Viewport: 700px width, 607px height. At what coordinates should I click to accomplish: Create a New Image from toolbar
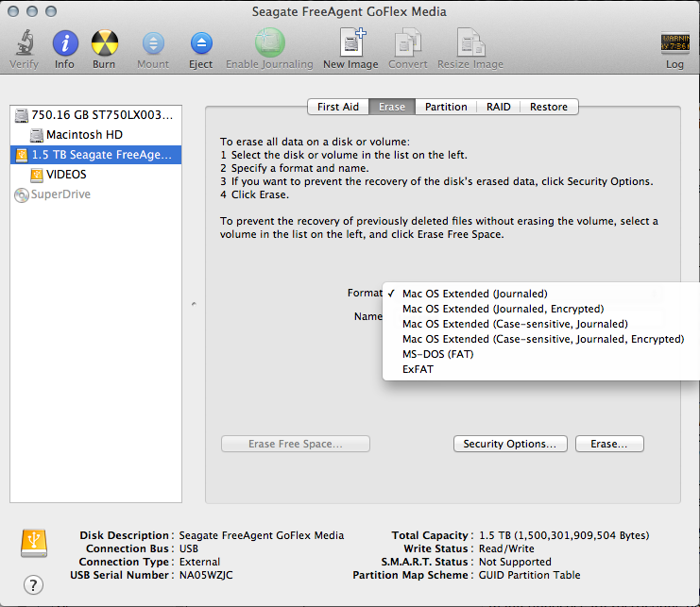click(352, 42)
